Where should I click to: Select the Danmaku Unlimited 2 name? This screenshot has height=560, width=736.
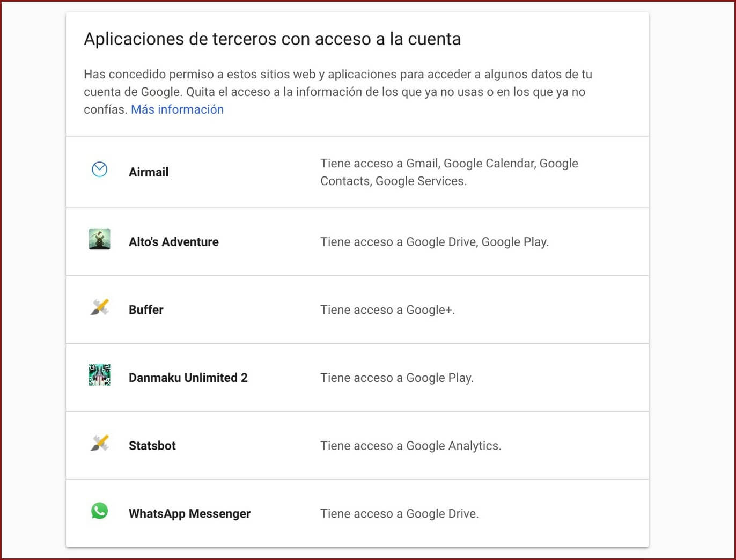(x=188, y=378)
